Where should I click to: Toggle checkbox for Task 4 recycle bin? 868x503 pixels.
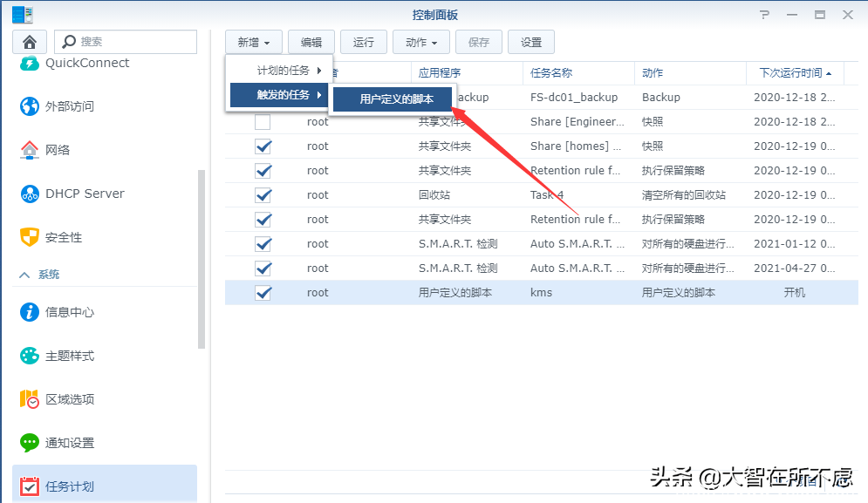point(263,195)
